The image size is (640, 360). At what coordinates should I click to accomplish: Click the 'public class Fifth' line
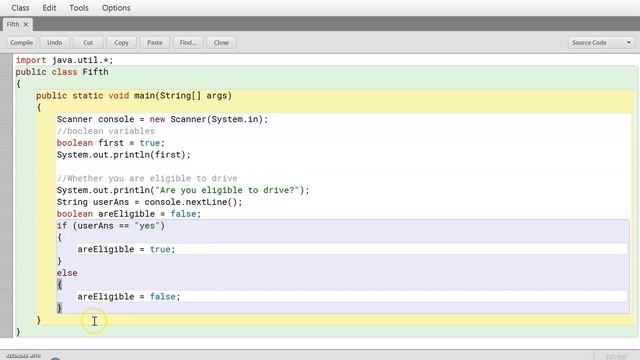click(x=62, y=72)
